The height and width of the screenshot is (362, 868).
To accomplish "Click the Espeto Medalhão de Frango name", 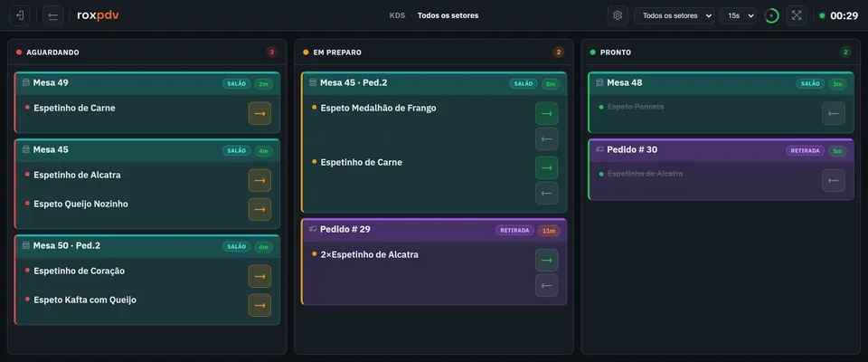I will [378, 108].
